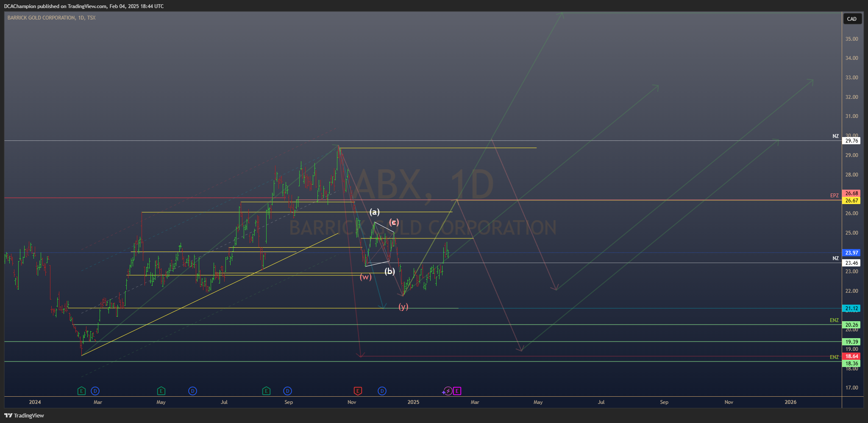Click the 35.00 tick on the price axis

tap(851, 39)
